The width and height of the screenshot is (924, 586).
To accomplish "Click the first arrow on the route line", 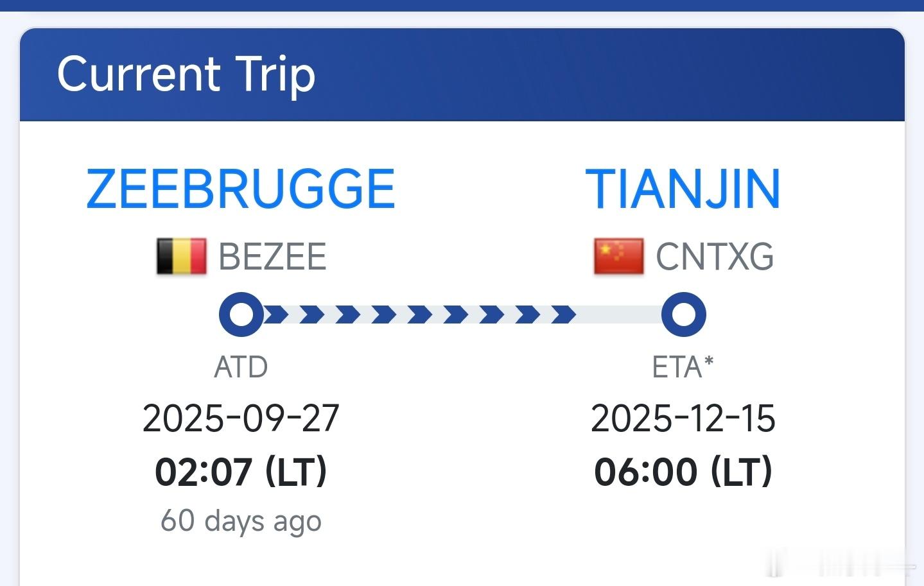I will (276, 315).
